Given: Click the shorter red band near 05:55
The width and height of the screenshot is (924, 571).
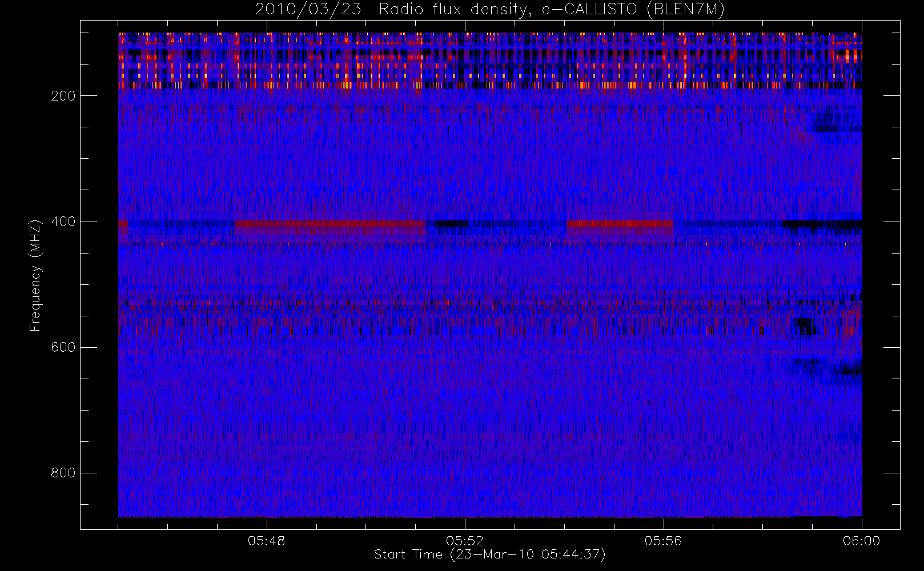Looking at the screenshot, I should 620,224.
